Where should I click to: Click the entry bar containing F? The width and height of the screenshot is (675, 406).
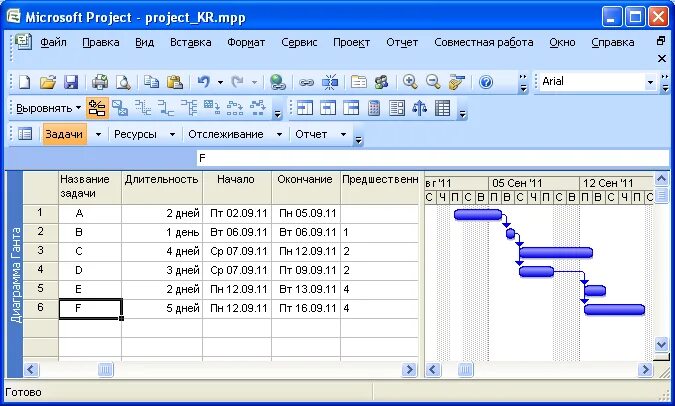coord(432,158)
